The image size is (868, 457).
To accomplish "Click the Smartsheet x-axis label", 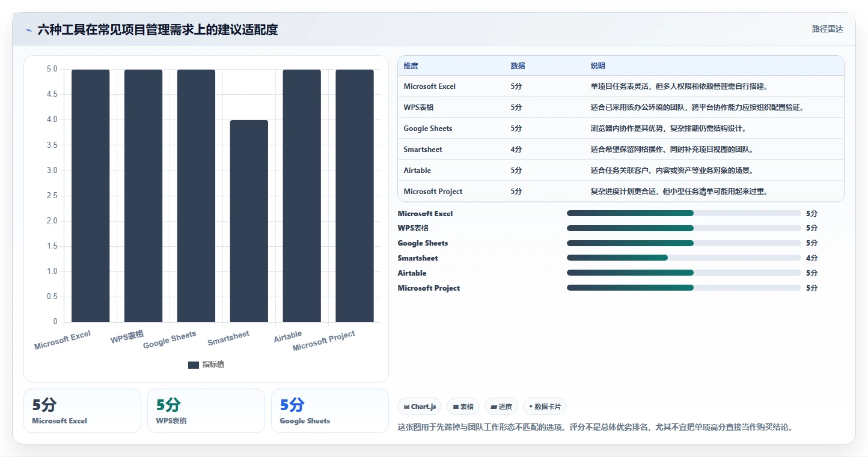I will click(228, 338).
